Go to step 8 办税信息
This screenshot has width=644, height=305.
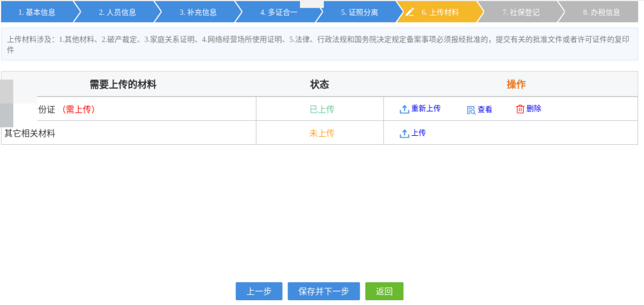click(601, 13)
